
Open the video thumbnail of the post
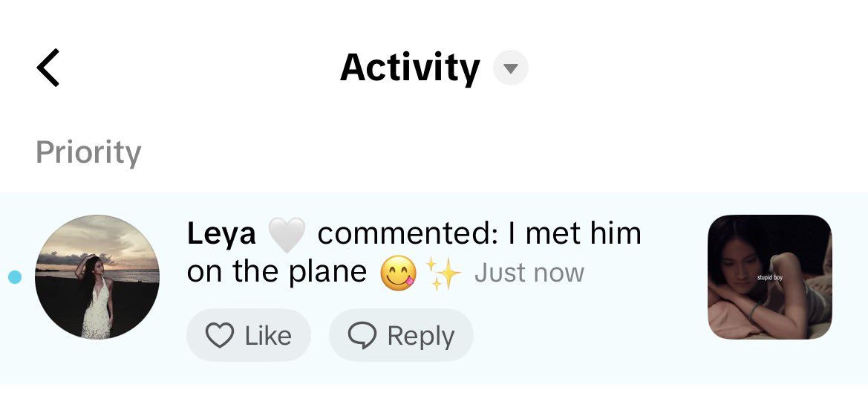[769, 277]
